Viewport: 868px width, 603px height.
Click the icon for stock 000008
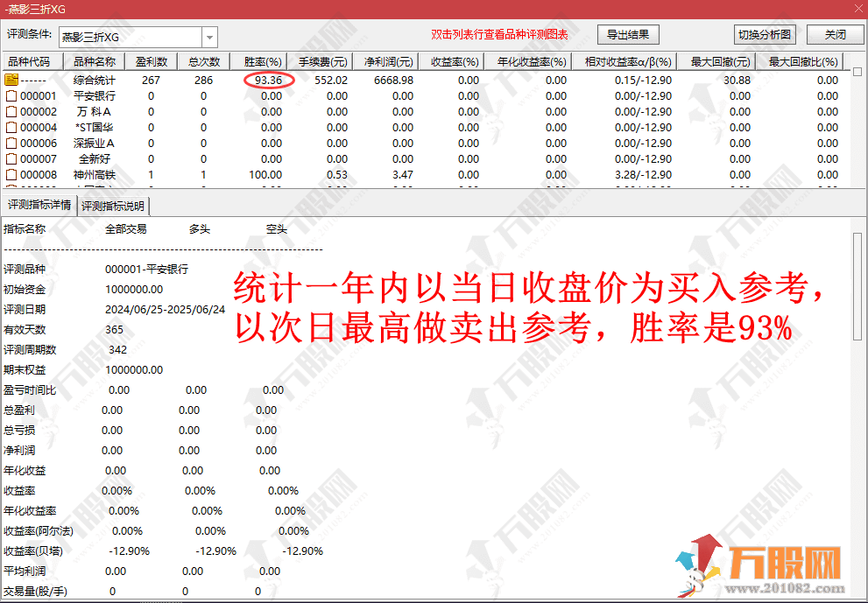pyautogui.click(x=11, y=175)
